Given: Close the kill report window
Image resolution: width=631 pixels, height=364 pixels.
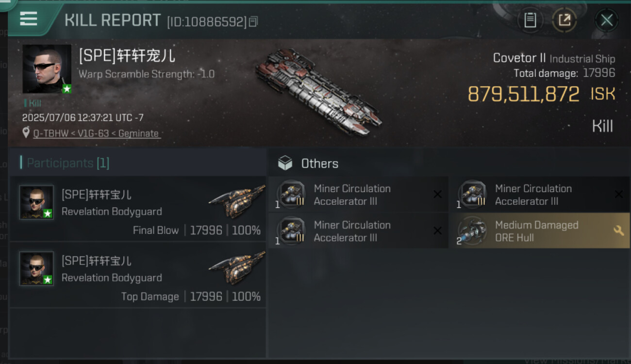Looking at the screenshot, I should (x=606, y=20).
